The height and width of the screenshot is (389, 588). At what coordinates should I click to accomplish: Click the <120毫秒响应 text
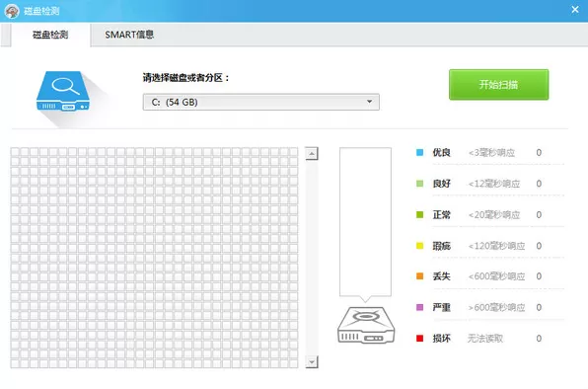tap(496, 246)
